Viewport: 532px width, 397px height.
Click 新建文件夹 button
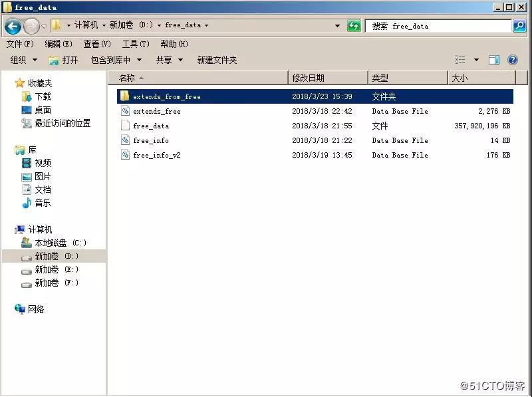point(217,60)
